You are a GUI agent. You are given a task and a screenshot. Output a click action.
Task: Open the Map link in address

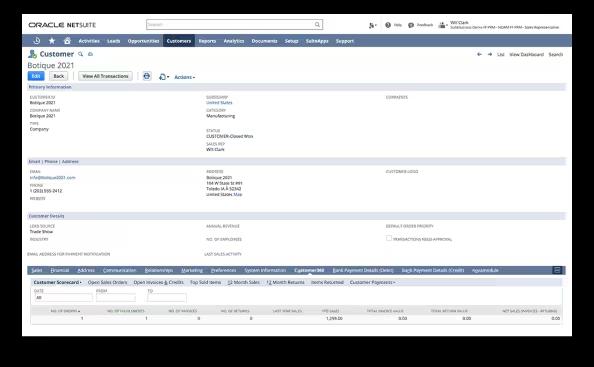238,195
